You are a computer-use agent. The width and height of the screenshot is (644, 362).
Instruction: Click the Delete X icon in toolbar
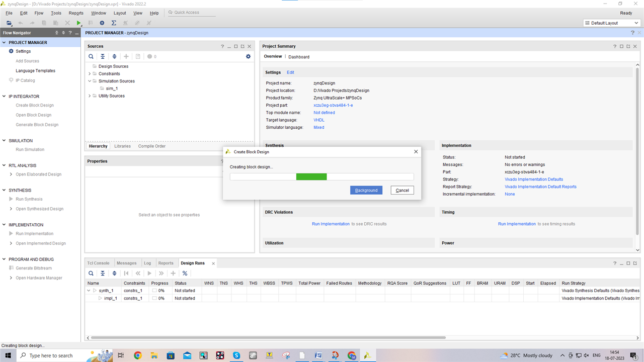(x=67, y=23)
